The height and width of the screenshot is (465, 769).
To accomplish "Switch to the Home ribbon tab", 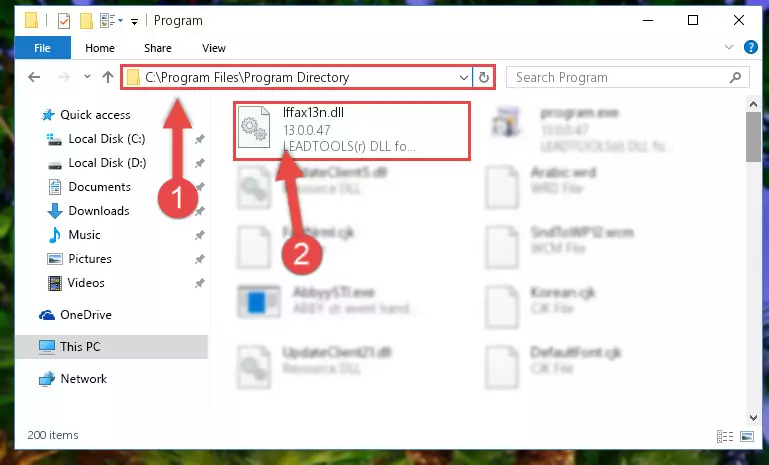I will (x=100, y=48).
